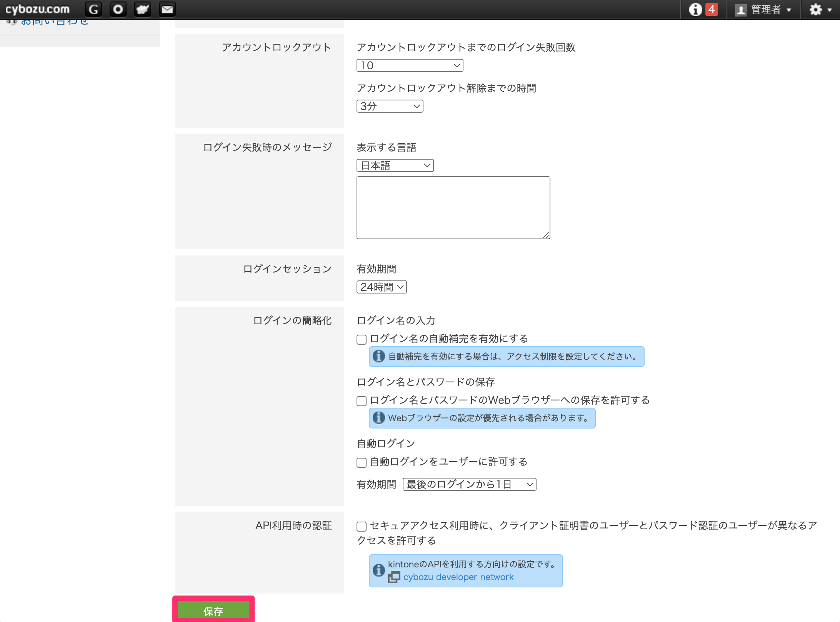Open Garoon via the G icon
The width and height of the screenshot is (840, 622).
click(x=93, y=9)
